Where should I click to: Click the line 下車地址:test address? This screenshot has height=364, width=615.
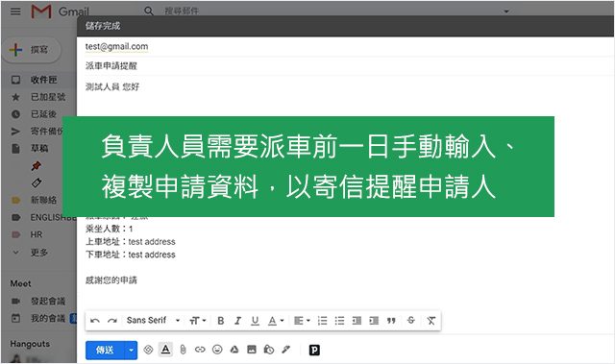(x=131, y=255)
